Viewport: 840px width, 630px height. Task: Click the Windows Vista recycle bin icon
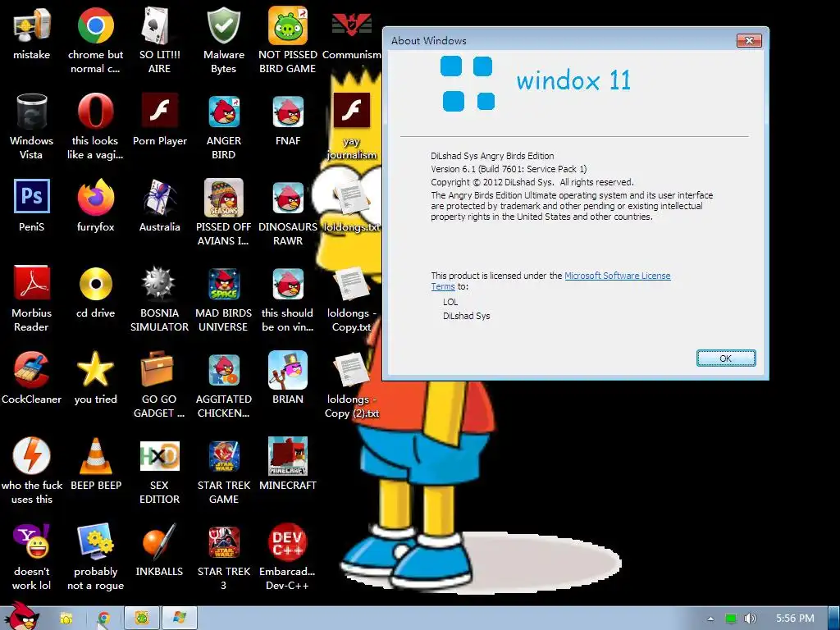pyautogui.click(x=32, y=112)
